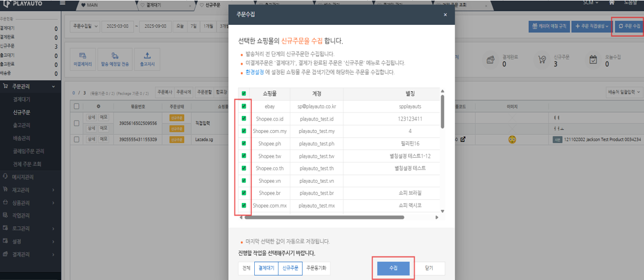The width and height of the screenshot is (644, 280).
Task: Uncheck the ebay row checkbox
Action: click(243, 106)
